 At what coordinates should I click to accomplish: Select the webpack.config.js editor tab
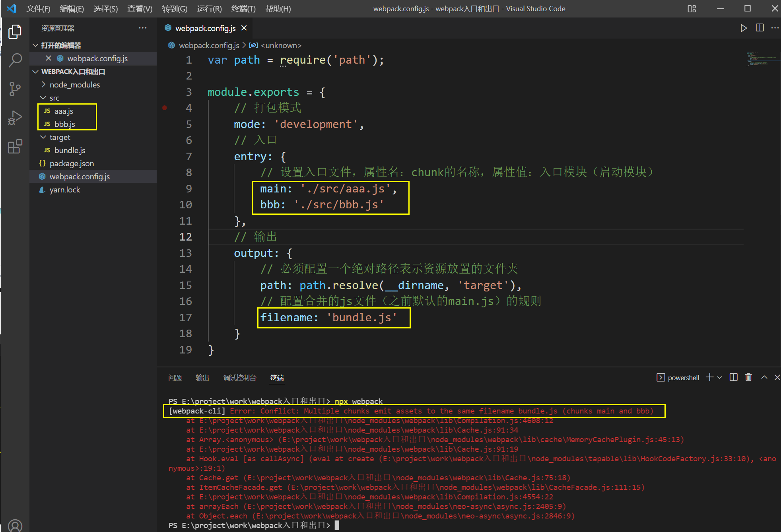tap(205, 28)
